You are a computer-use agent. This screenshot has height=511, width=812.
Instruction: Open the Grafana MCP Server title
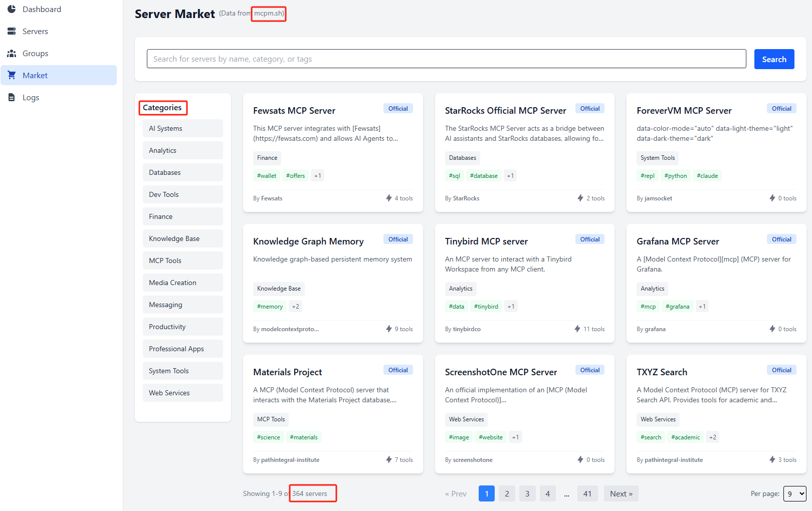678,241
